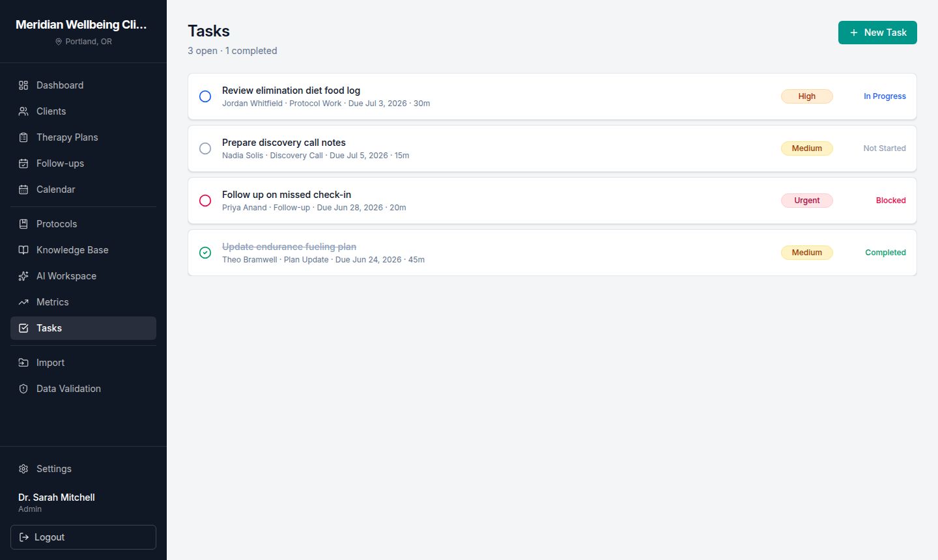The height and width of the screenshot is (560, 938).
Task: Click the location pin icon near Portland
Action: [59, 42]
